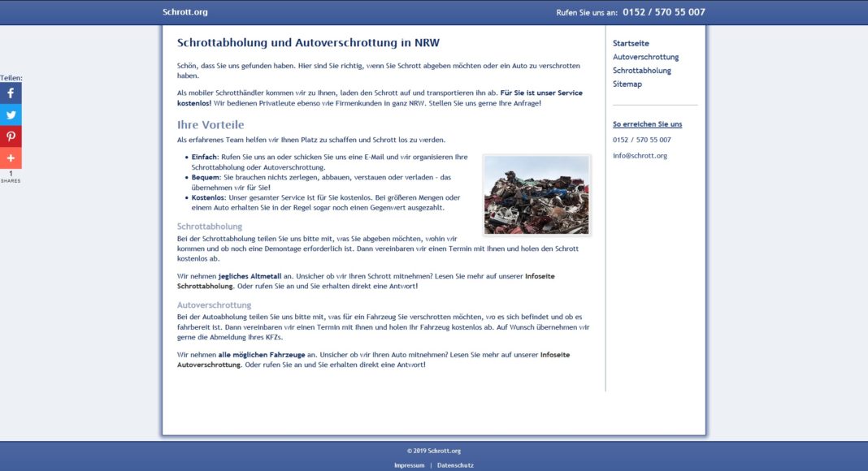
Task: Click 'Einfach' bullet label
Action: [x=204, y=157]
